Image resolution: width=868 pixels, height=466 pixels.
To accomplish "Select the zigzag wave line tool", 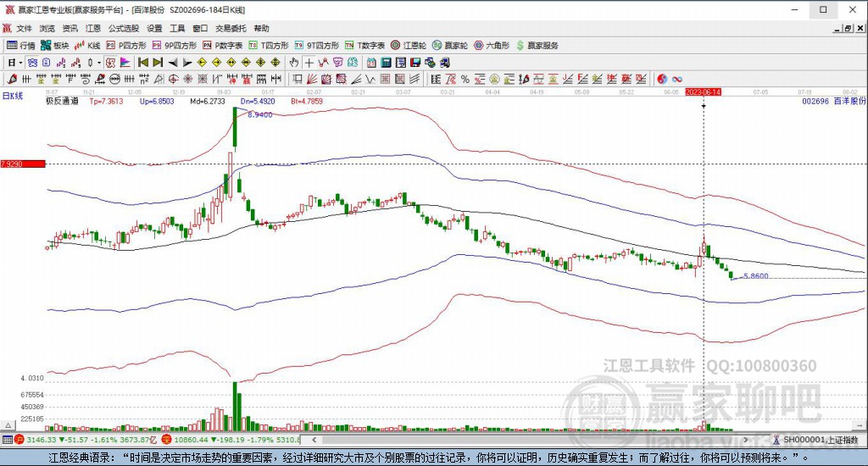I will (370, 79).
